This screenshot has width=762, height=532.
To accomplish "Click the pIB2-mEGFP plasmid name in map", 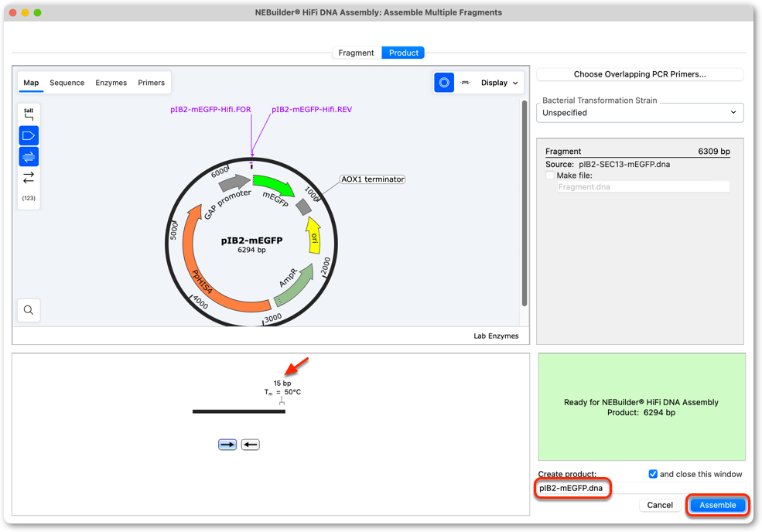I will (251, 240).
